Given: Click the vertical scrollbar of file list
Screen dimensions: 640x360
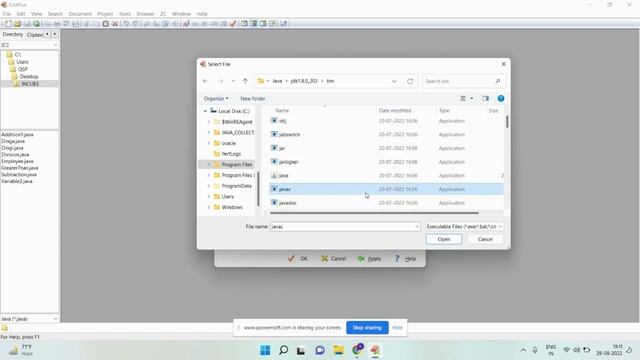Looking at the screenshot, I should click(507, 122).
